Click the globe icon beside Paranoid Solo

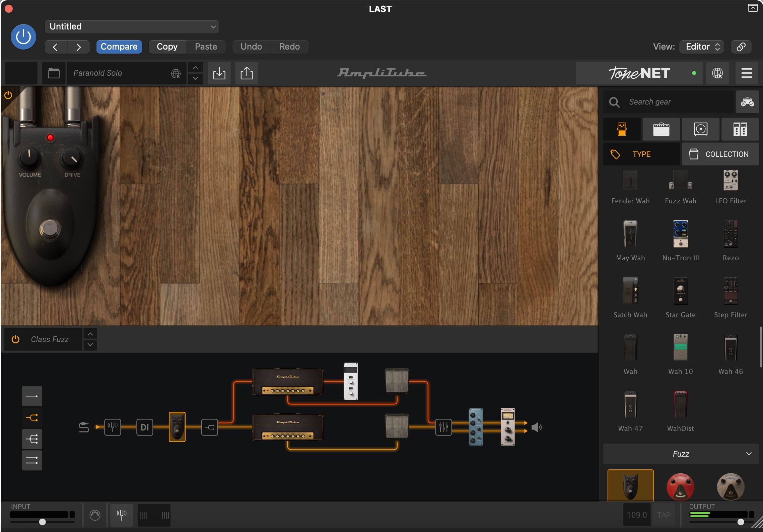coord(176,73)
